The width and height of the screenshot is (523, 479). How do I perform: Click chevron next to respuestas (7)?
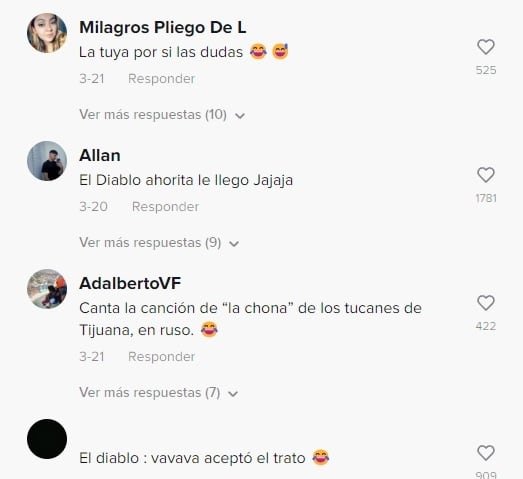(x=233, y=394)
